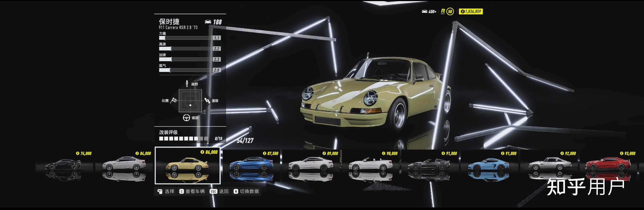This screenshot has width=644, height=210.
Task: Click the garage car icon beside 400+
Action: (424, 11)
